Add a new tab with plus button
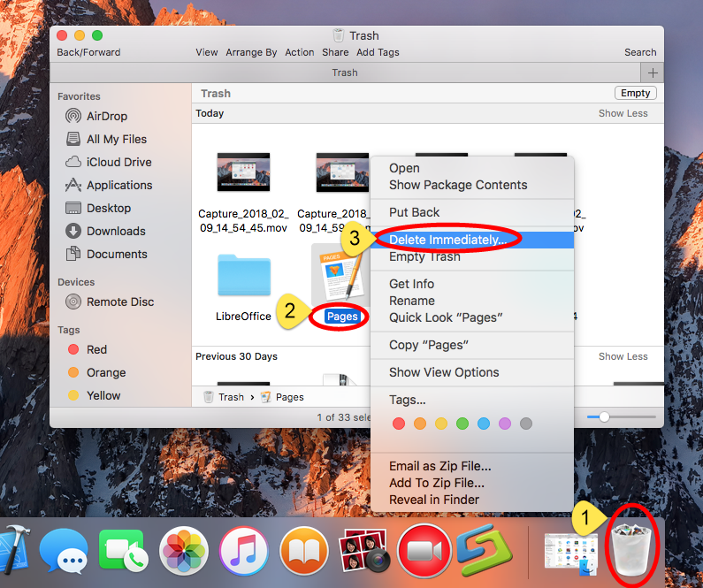 (x=653, y=73)
